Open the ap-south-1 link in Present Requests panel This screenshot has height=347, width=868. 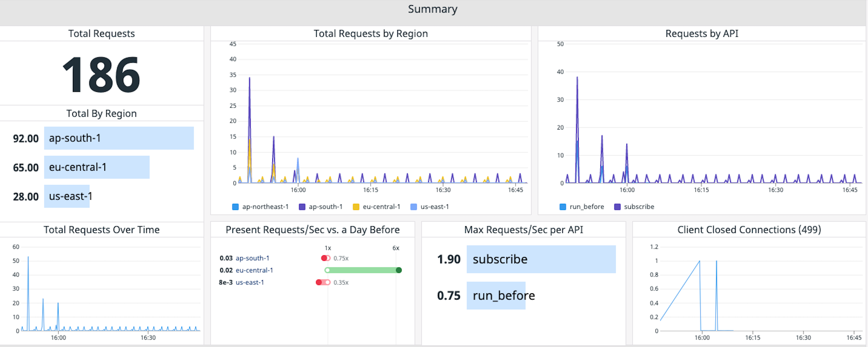[252, 258]
